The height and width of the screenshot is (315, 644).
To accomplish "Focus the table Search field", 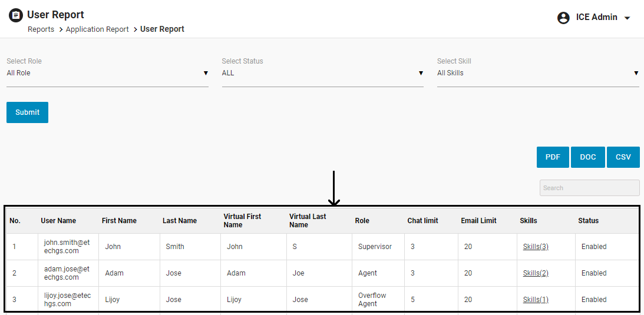I will coord(589,188).
